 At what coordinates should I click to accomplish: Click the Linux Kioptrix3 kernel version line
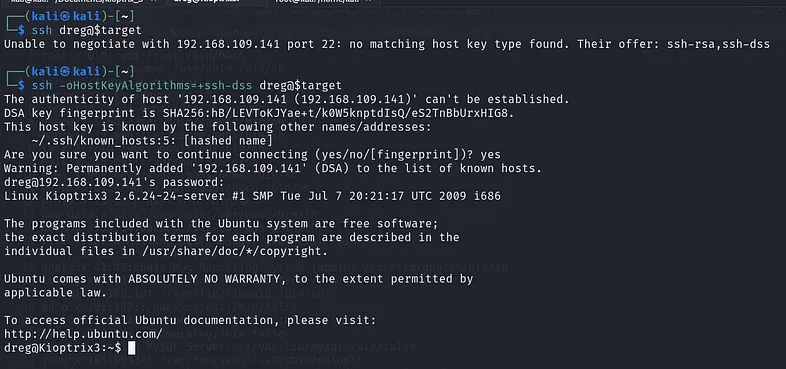[x=252, y=196]
